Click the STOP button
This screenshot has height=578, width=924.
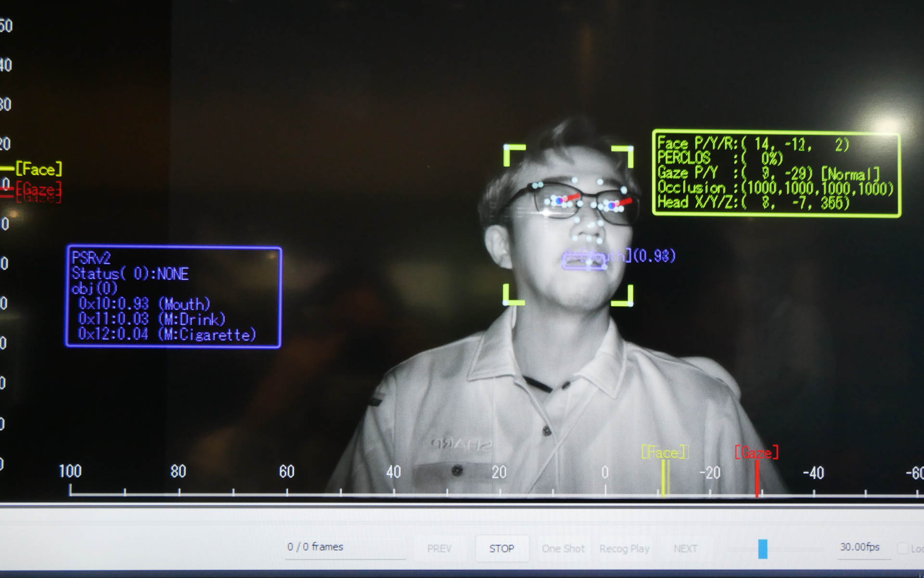click(501, 548)
